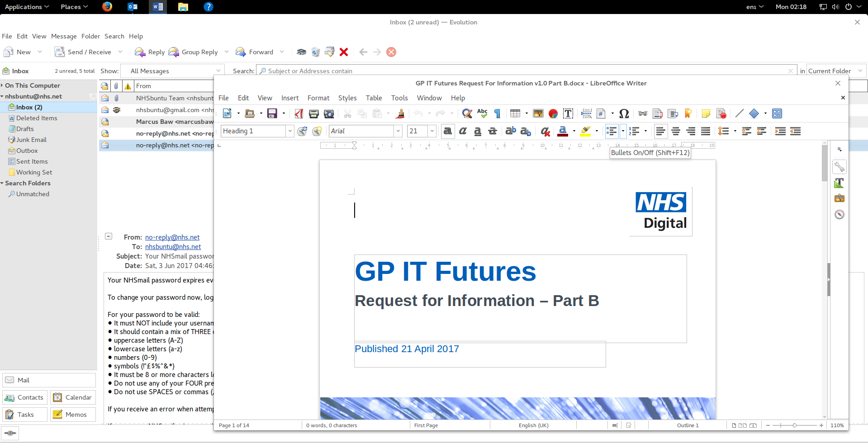
Task: Open the Navigator compass in Writer sidebar
Action: [x=840, y=214]
